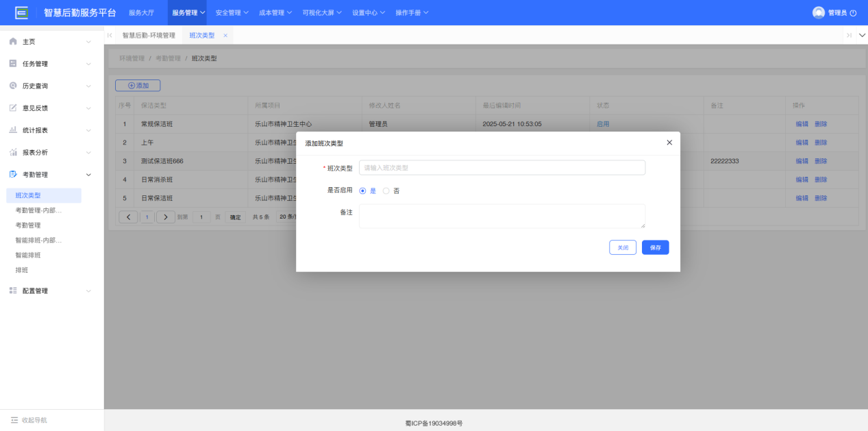Click the 收起导航 collapse icon
This screenshot has height=431, width=868.
click(x=14, y=420)
